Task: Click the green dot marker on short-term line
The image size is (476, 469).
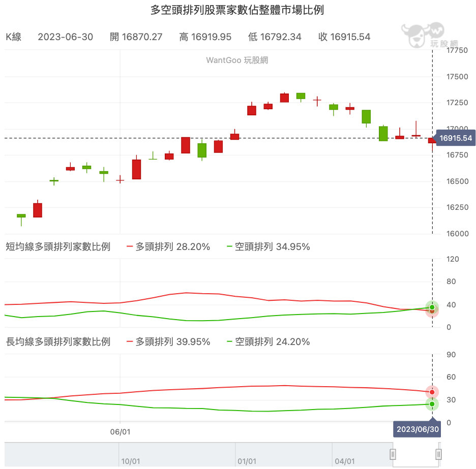Action: point(432,307)
